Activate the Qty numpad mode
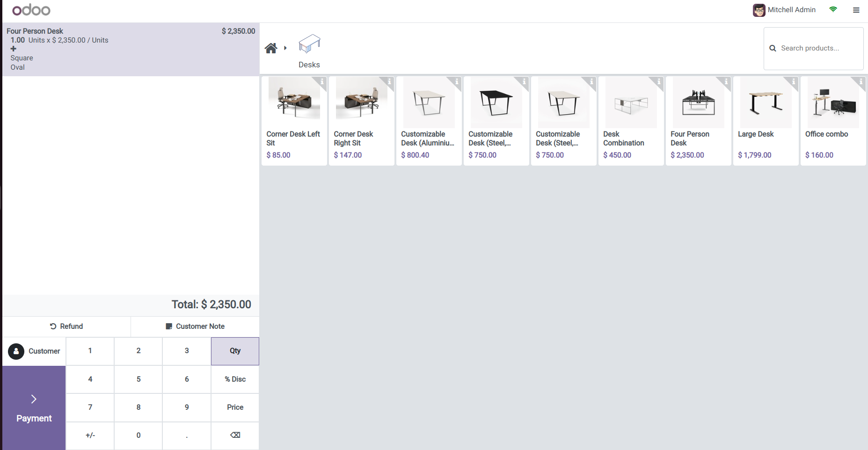Viewport: 868px width, 450px height. click(x=235, y=351)
